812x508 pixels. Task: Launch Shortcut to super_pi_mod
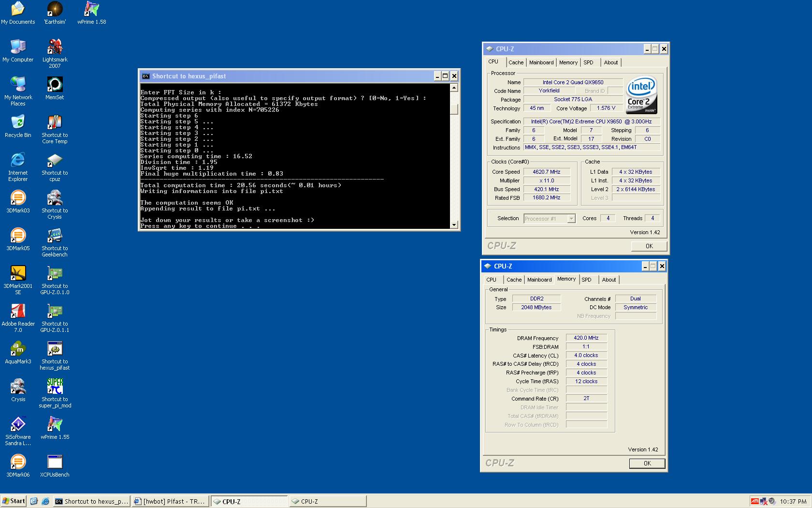[x=55, y=393]
